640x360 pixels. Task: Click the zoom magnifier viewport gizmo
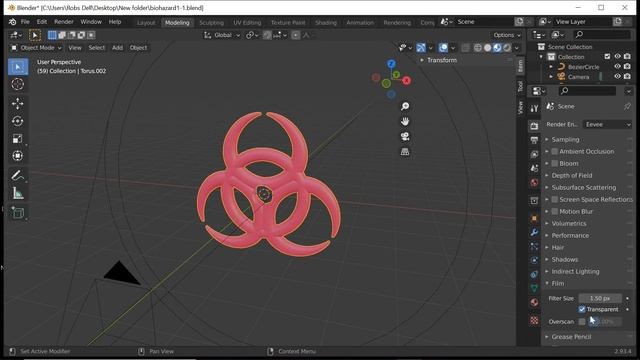click(405, 107)
